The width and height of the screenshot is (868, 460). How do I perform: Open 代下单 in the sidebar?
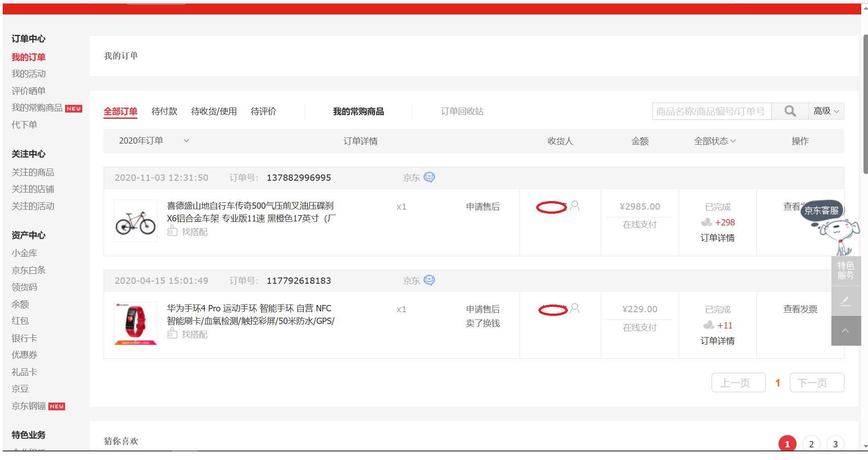tap(24, 125)
